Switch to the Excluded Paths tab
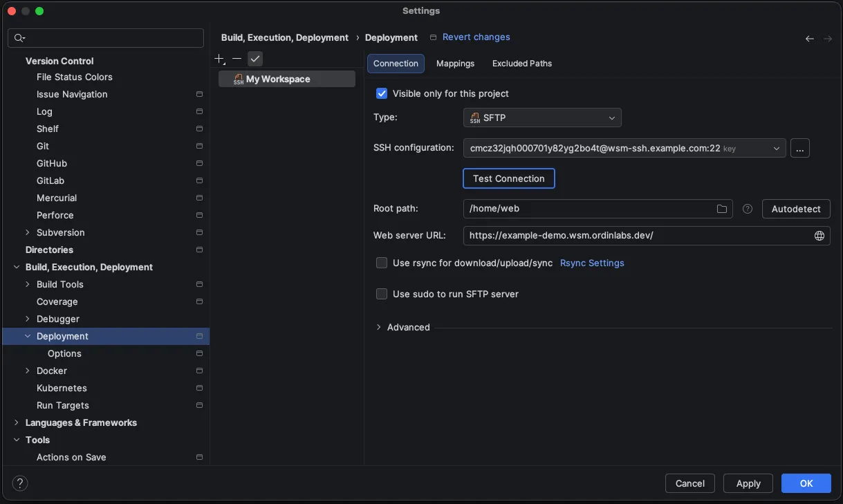The width and height of the screenshot is (843, 504). click(x=522, y=64)
